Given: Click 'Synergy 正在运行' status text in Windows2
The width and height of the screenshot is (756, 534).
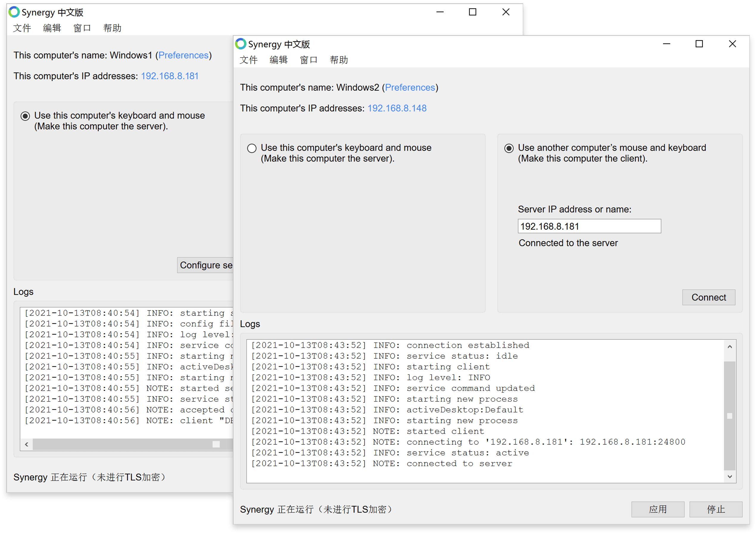Looking at the screenshot, I should [316, 509].
